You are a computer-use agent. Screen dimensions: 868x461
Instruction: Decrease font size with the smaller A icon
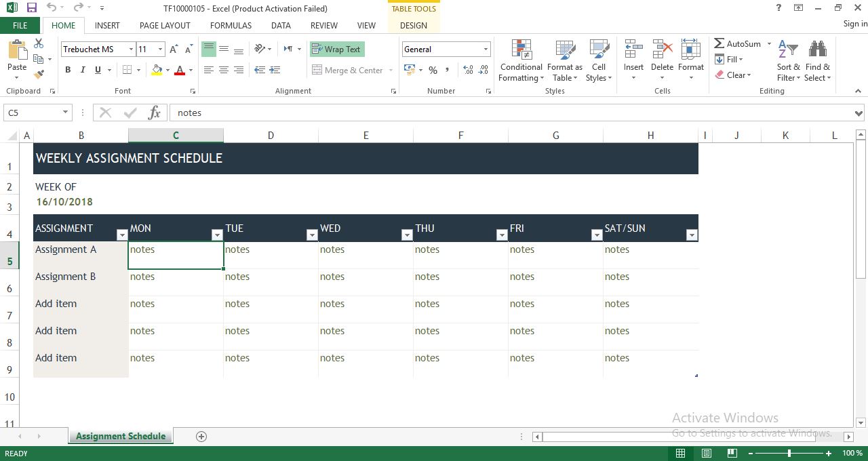pos(188,49)
